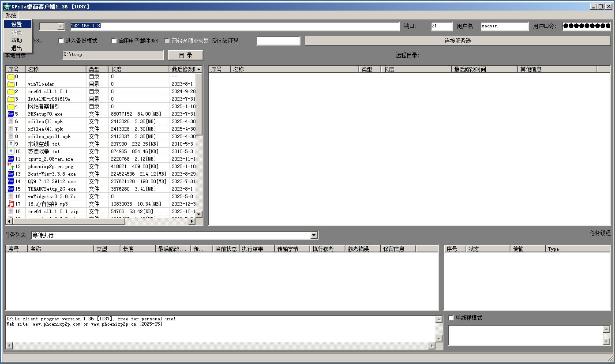This screenshot has height=364, width=615.
Task: Click the 用户名 input field
Action: coord(504,26)
